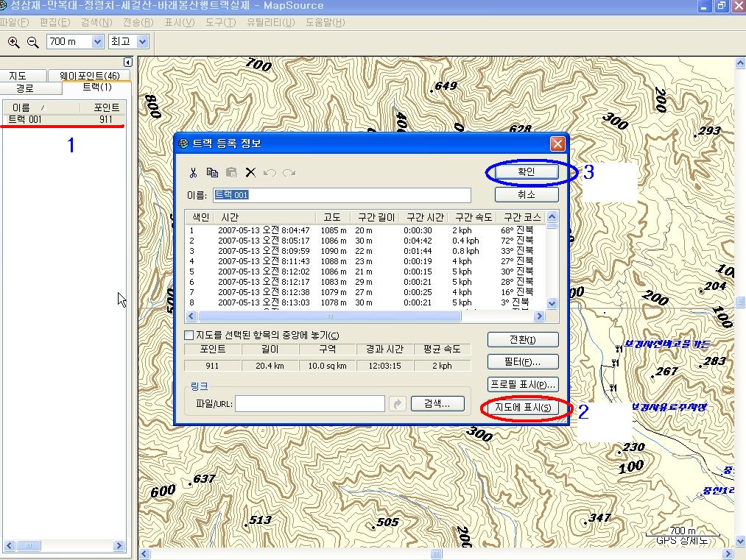Viewport: 746px width, 560px height.
Task: Toggle 지도를 선택된 항목의 중앙에 놓기 checkbox
Action: point(189,335)
